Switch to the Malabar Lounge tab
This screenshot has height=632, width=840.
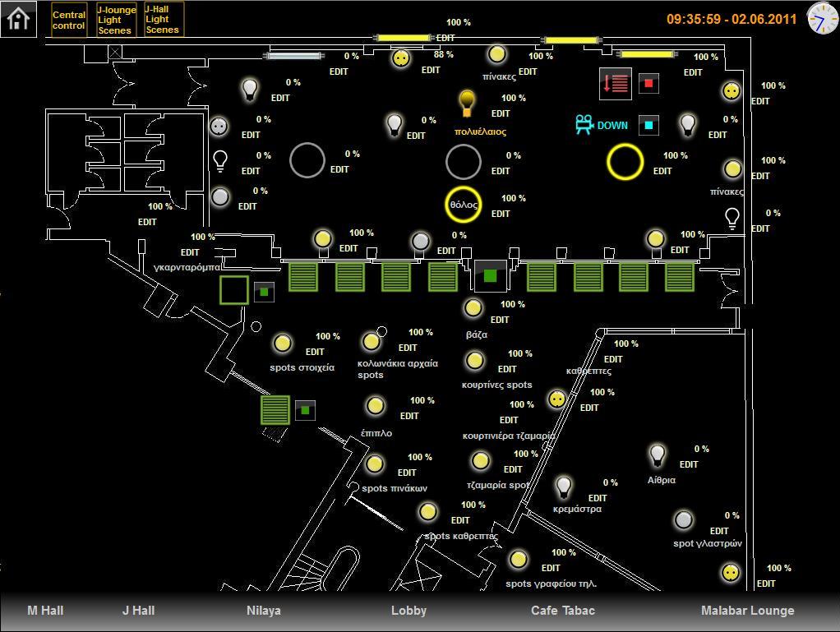[747, 611]
